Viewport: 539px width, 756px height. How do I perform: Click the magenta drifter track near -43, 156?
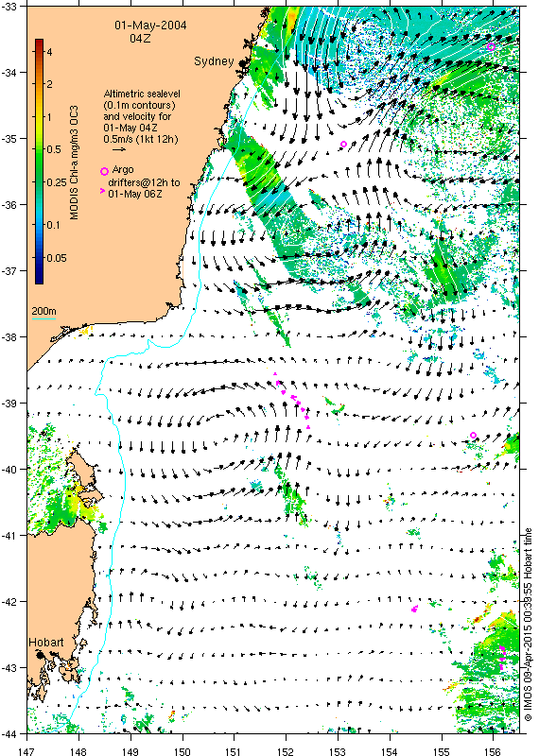click(502, 658)
